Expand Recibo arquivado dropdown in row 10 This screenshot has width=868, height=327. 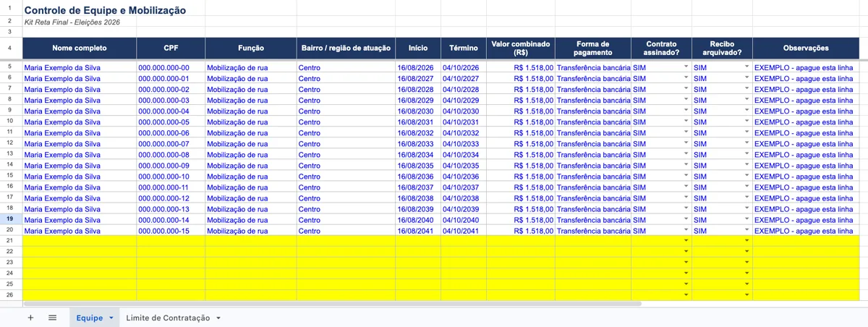click(x=746, y=122)
